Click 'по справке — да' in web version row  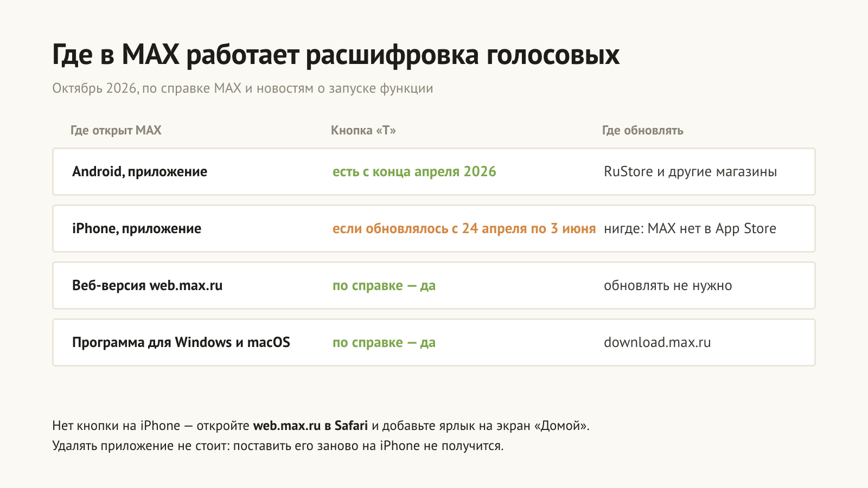384,286
